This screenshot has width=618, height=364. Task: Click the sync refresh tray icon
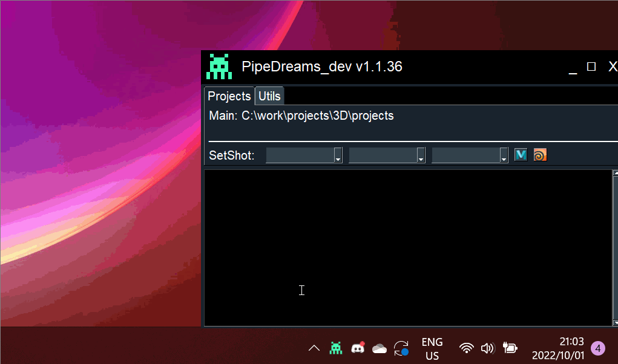coord(401,348)
